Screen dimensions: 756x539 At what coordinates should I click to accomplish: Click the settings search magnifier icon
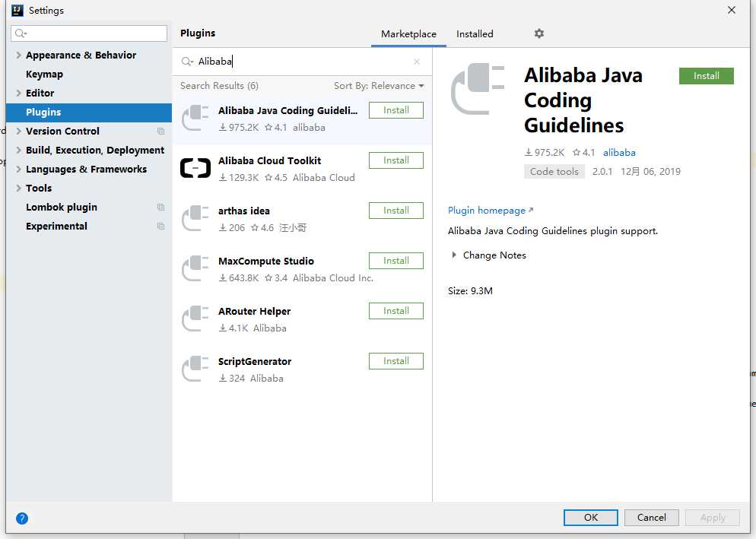click(x=21, y=33)
